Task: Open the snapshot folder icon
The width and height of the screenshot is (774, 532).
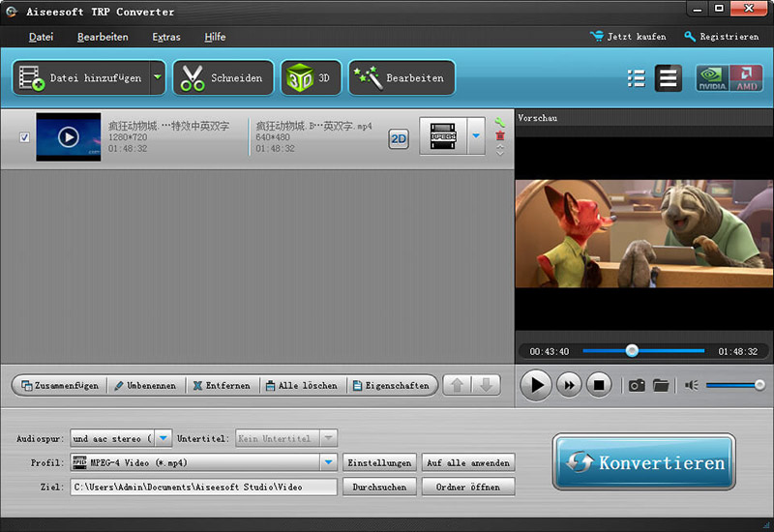Action: (661, 385)
